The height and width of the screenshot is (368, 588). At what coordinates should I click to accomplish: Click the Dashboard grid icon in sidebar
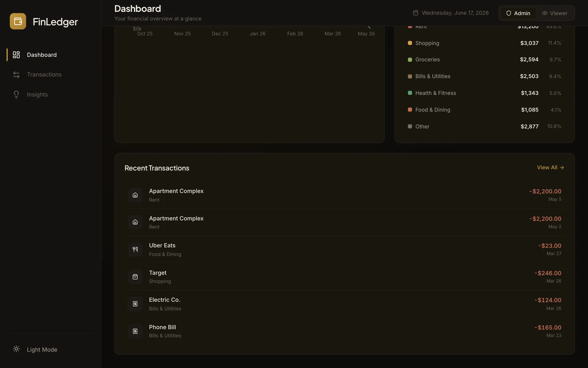tap(16, 55)
